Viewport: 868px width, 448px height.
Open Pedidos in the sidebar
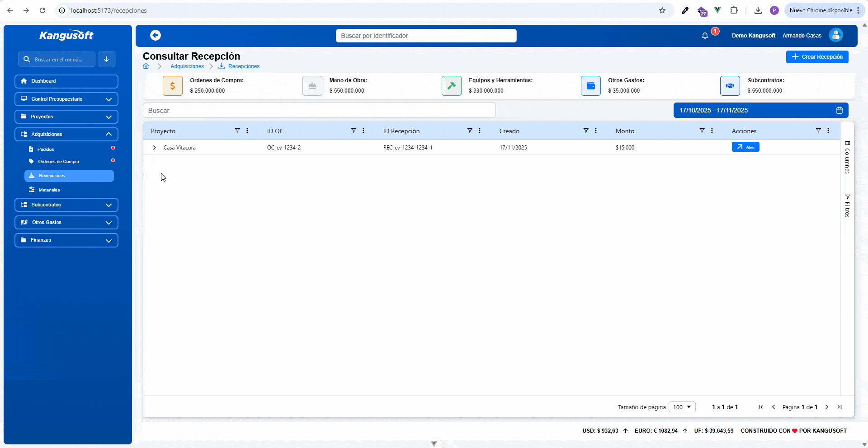[46, 149]
